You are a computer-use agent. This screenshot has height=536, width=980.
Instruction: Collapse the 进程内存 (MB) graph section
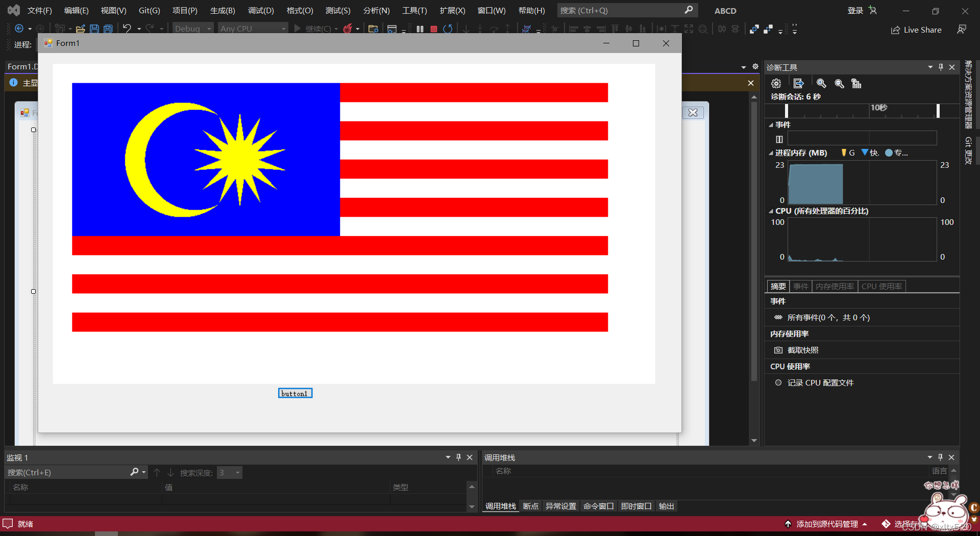click(x=771, y=153)
